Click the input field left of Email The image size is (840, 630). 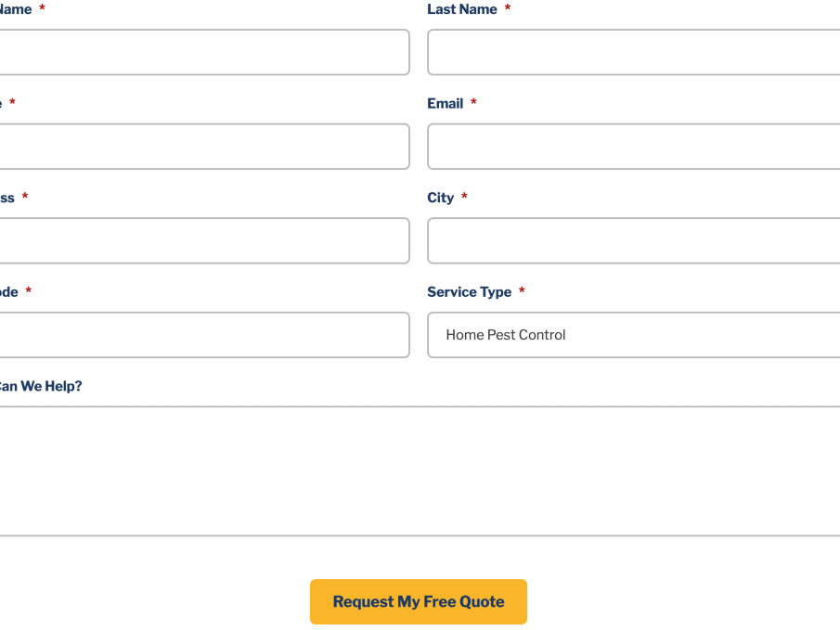(204, 147)
